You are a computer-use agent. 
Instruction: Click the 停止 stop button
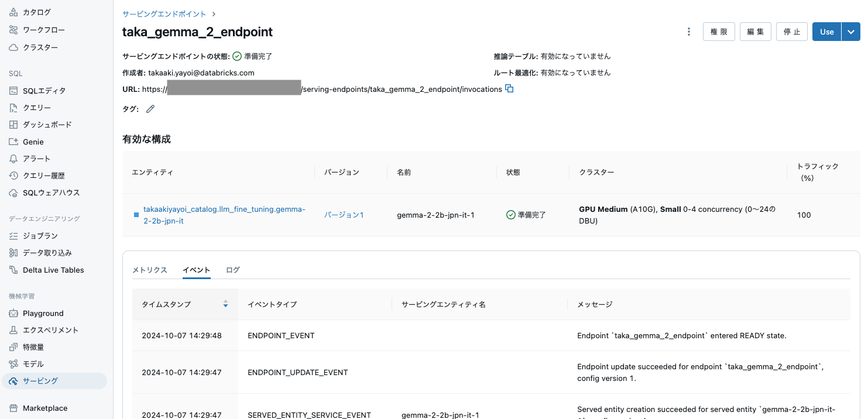coord(792,32)
